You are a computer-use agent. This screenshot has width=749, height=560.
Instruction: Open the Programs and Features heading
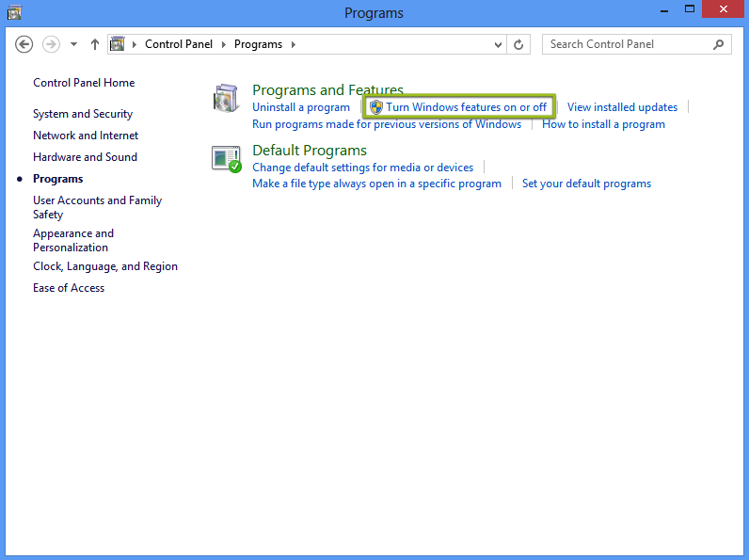point(327,89)
